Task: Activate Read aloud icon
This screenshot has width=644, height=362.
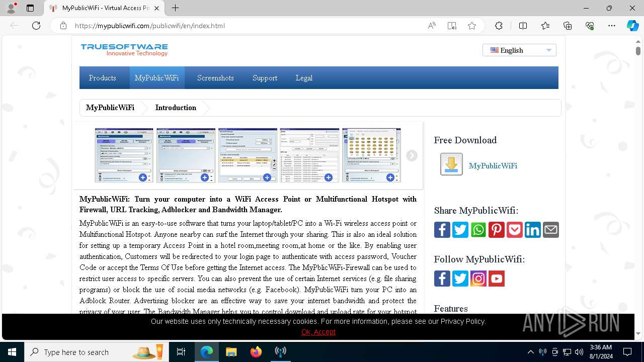Action: click(432, 26)
